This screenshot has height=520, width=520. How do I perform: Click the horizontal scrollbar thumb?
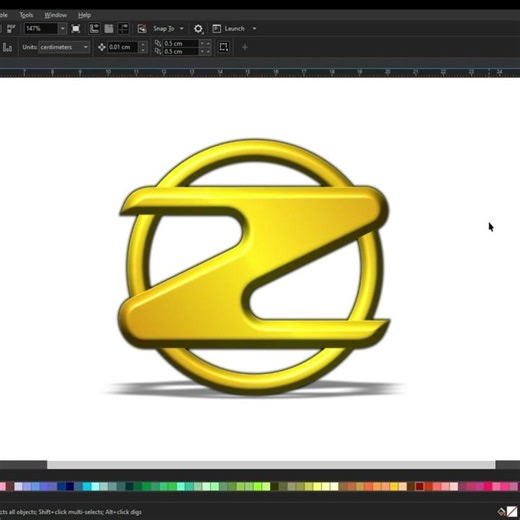point(271,465)
